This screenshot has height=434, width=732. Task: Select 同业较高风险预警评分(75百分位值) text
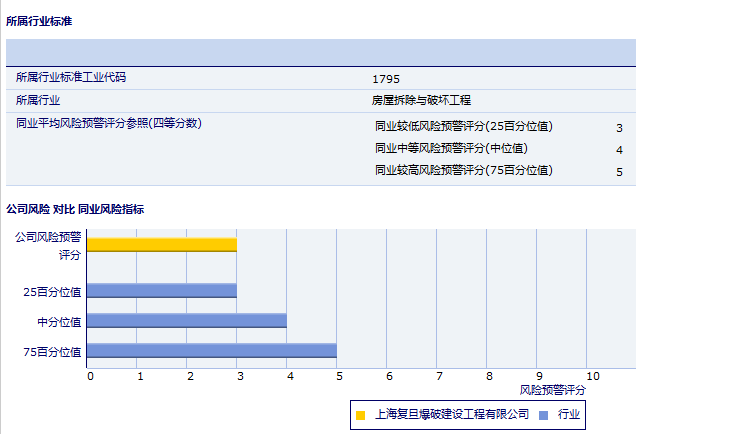(x=464, y=170)
